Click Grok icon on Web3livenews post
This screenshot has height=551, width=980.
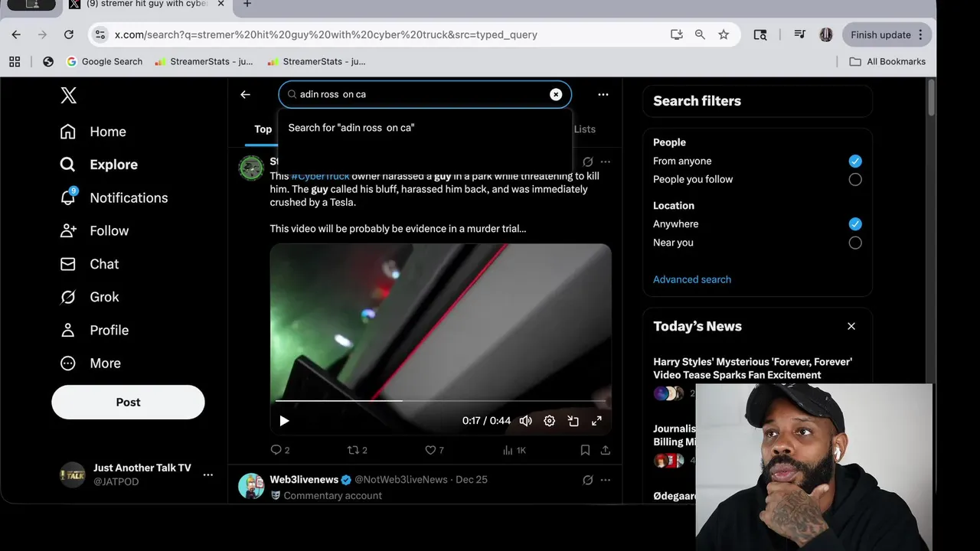(587, 480)
